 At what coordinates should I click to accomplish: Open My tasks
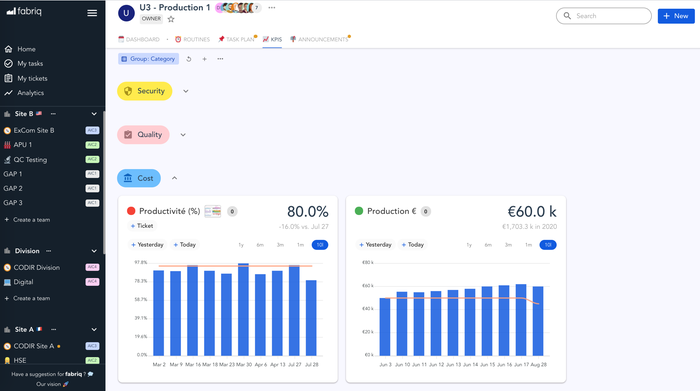30,63
